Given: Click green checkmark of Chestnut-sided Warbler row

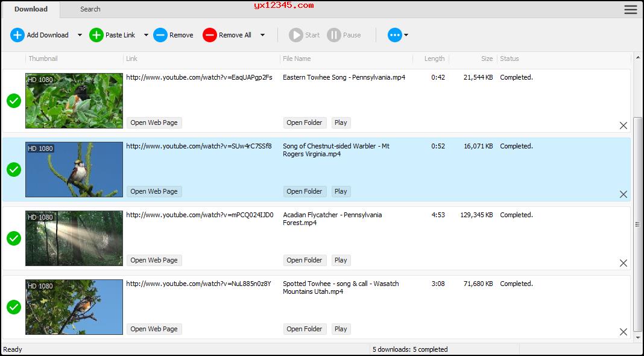Looking at the screenshot, I should point(14,170).
